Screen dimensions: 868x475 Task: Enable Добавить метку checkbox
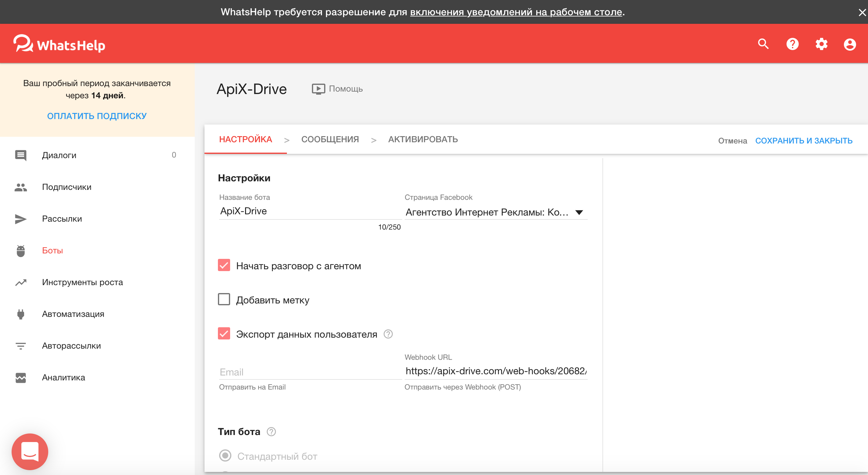[x=224, y=299]
